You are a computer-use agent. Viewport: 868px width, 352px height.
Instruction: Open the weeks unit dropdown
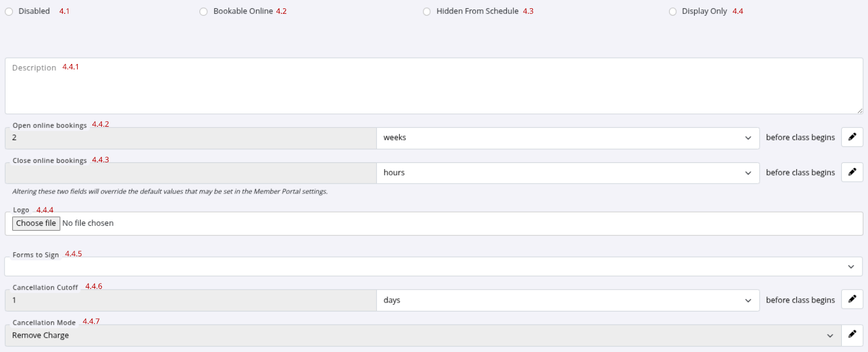click(x=567, y=138)
